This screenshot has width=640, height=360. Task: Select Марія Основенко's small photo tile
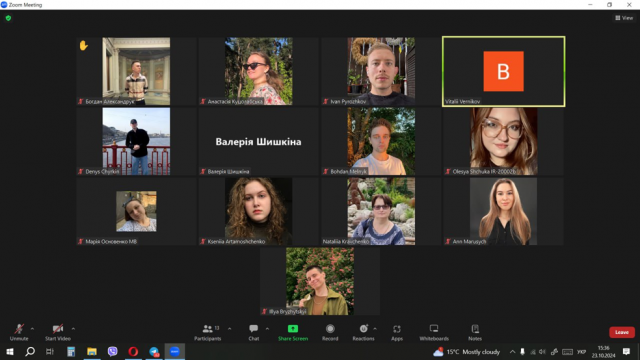136,211
